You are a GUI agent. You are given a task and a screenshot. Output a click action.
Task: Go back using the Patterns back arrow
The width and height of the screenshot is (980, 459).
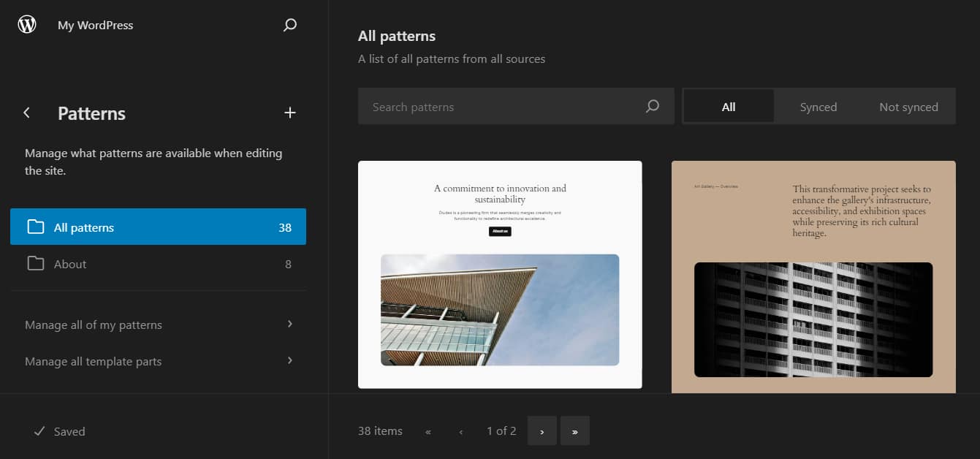click(x=27, y=113)
